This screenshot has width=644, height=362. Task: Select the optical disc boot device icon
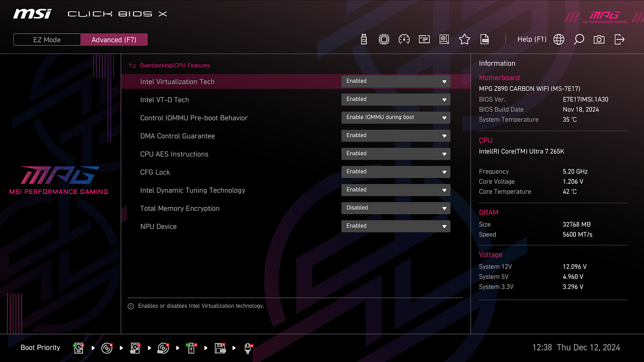tap(107, 348)
